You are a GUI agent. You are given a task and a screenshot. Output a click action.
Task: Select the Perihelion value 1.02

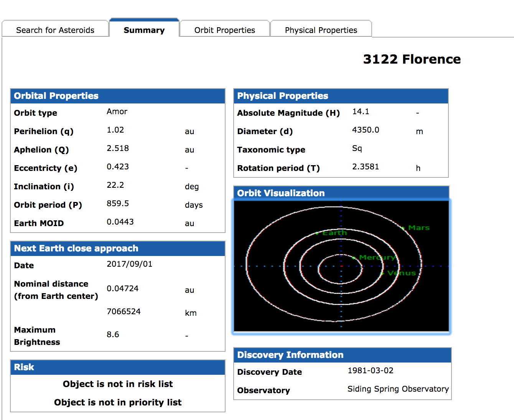[115, 130]
